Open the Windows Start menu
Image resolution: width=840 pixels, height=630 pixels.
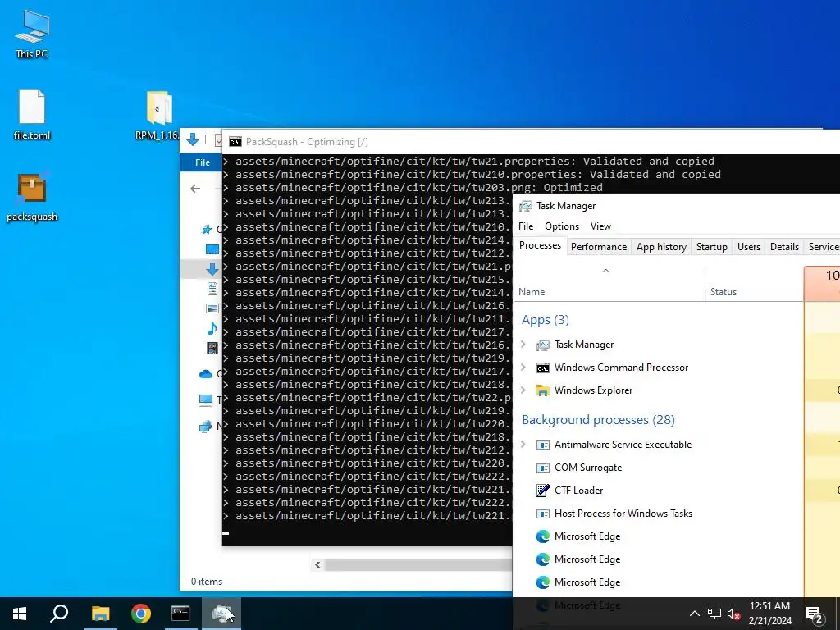(20, 614)
